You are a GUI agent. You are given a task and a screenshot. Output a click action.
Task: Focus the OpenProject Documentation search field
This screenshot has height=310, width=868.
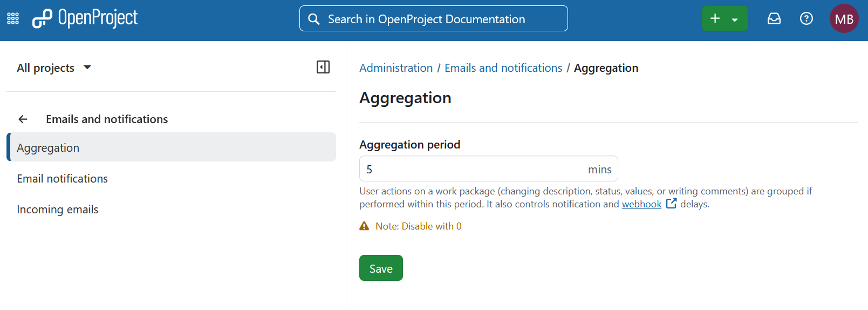coord(434,19)
